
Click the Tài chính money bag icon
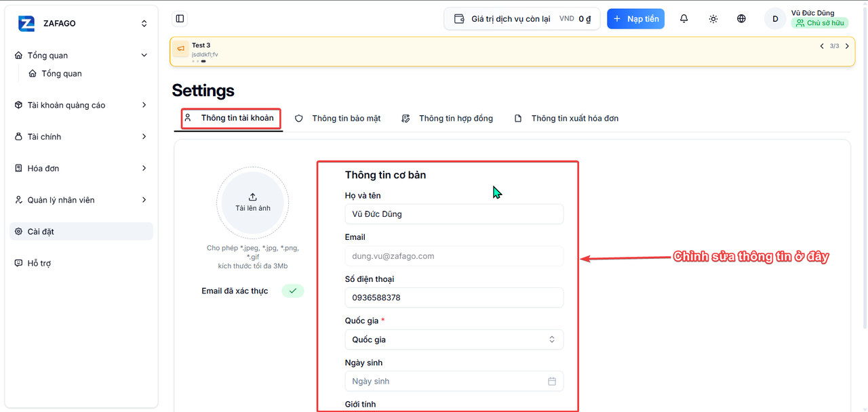coord(19,137)
